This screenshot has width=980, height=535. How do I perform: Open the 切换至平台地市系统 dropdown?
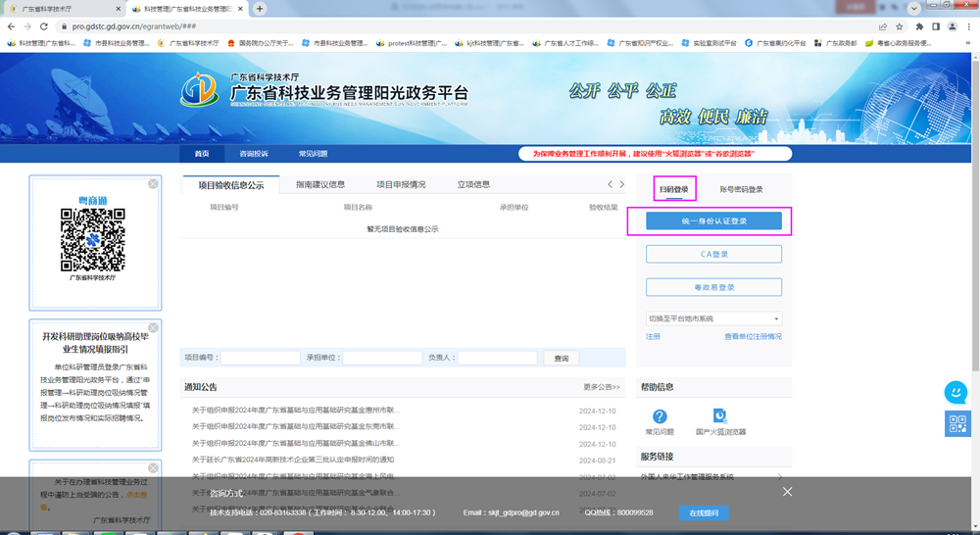713,318
